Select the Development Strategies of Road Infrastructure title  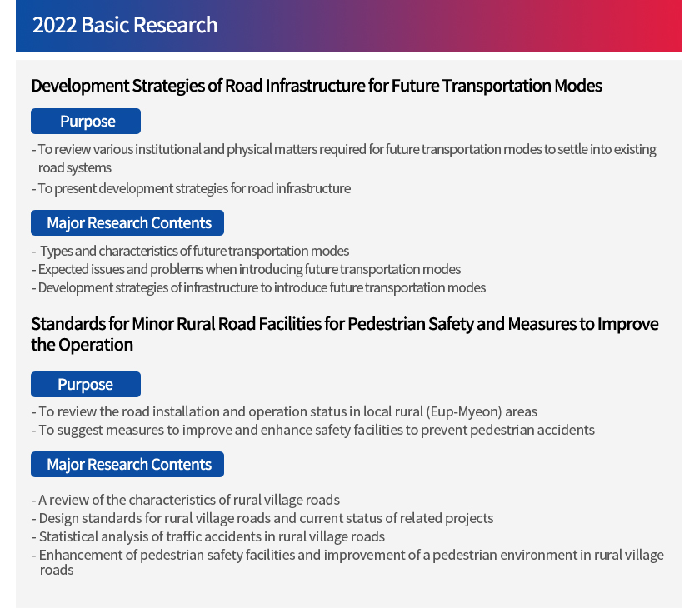pos(317,86)
